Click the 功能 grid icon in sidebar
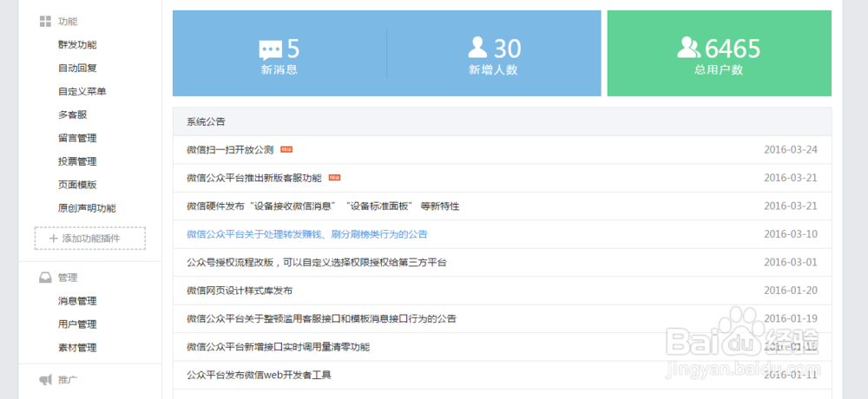This screenshot has height=399, width=868. click(x=45, y=22)
